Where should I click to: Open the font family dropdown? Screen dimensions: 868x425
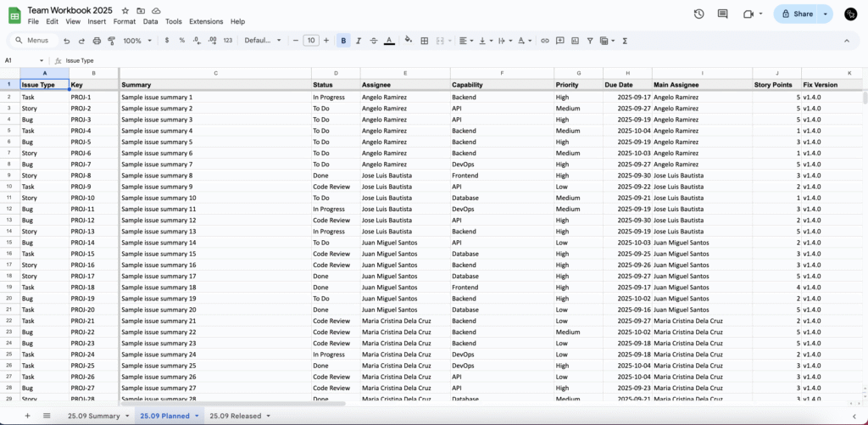point(263,41)
